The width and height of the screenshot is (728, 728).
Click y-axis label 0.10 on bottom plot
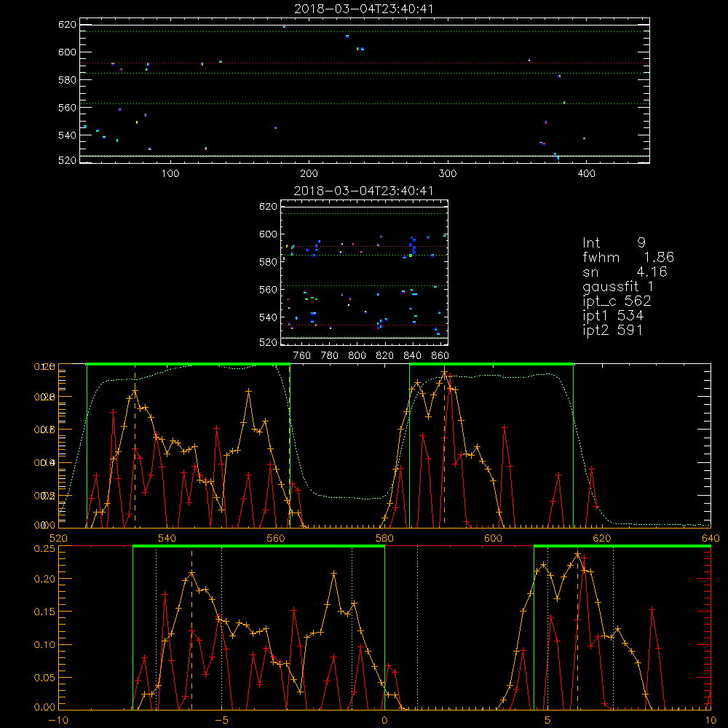[x=44, y=645]
